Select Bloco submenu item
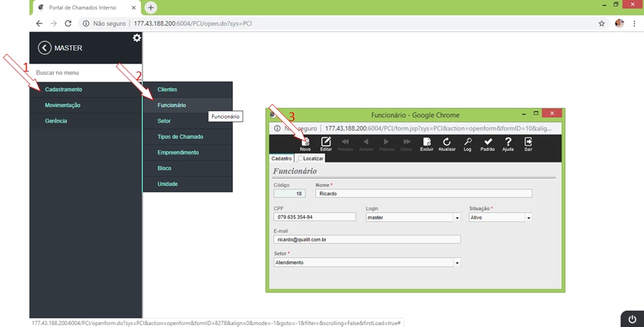 (188, 169)
